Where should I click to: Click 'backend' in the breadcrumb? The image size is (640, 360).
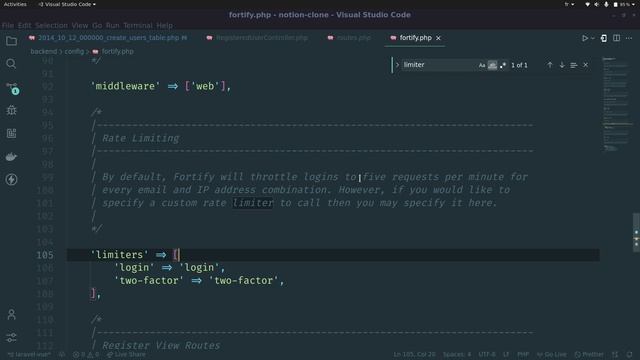click(44, 51)
